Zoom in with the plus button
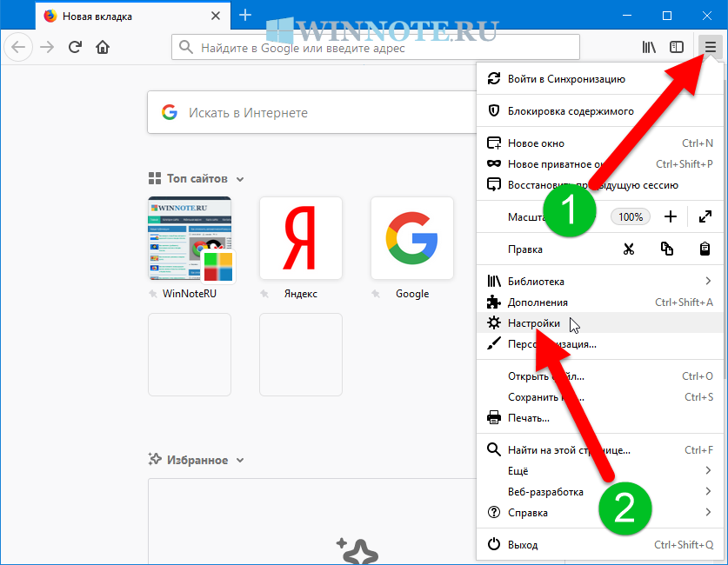Viewport: 728px width, 565px height. [670, 216]
